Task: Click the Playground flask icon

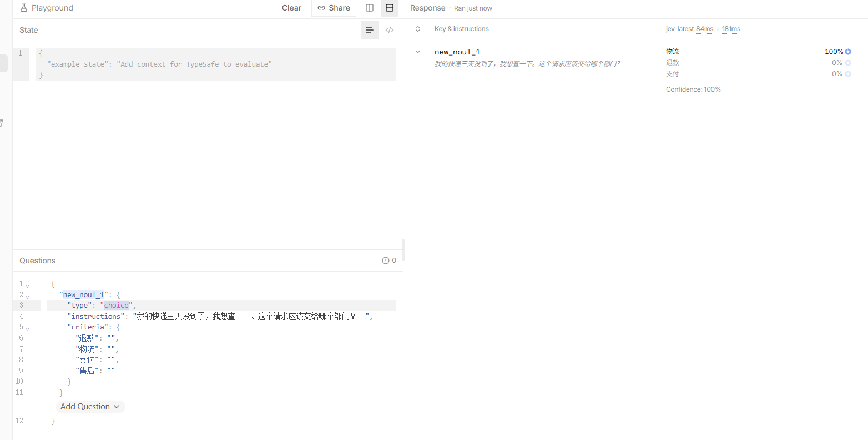Action: pos(24,8)
